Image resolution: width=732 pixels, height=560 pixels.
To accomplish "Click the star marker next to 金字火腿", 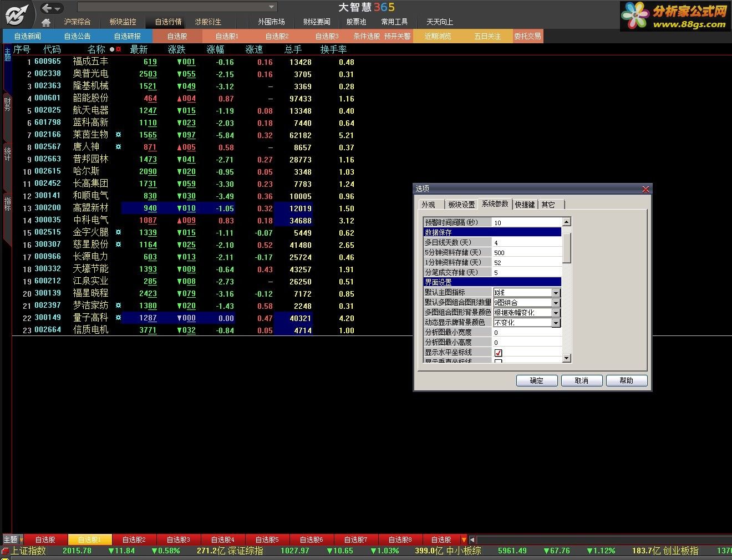I will click(118, 232).
